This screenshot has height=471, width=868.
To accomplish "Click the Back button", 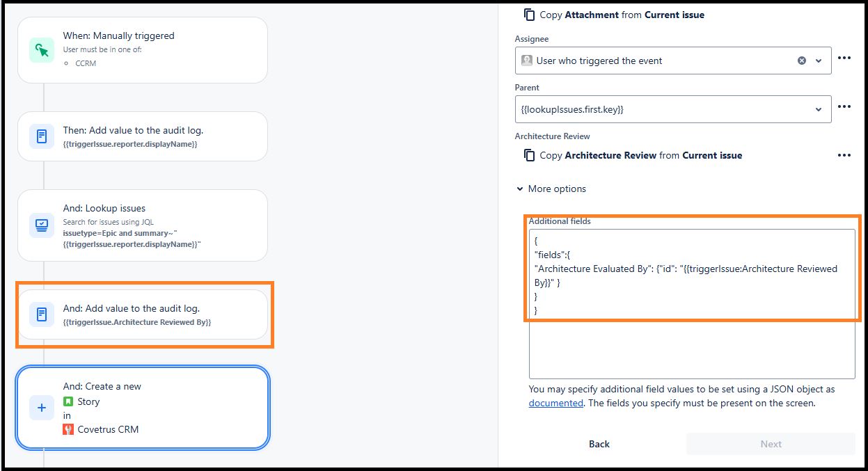I will pos(599,444).
